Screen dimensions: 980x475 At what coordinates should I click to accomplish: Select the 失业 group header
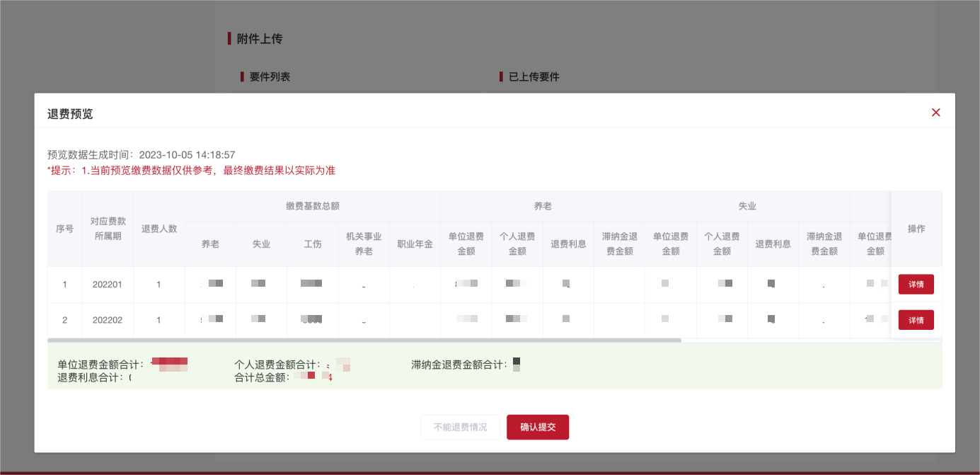[x=747, y=206]
